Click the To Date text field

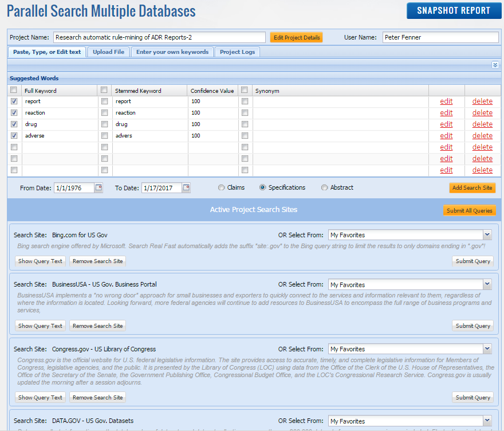pyautogui.click(x=162, y=188)
